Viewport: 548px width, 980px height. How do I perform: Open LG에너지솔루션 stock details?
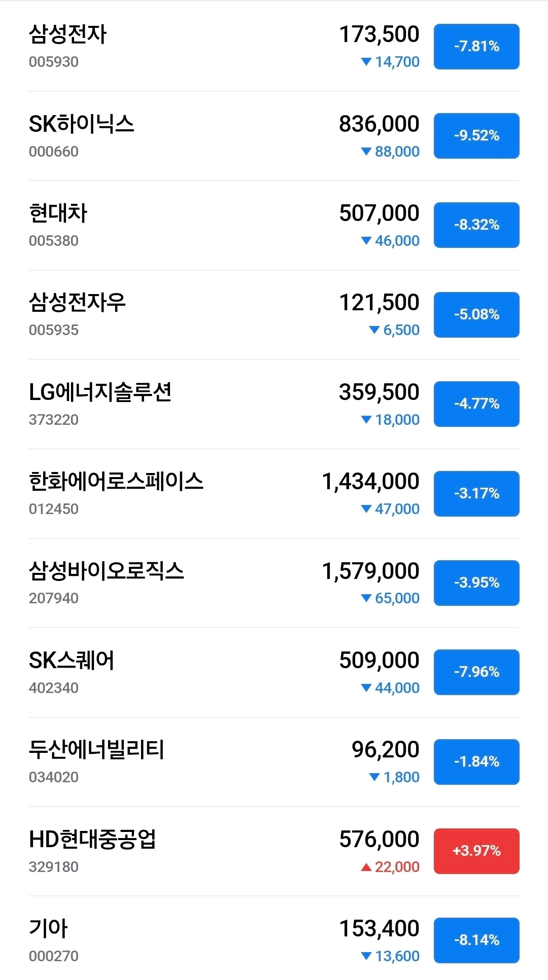(x=100, y=392)
